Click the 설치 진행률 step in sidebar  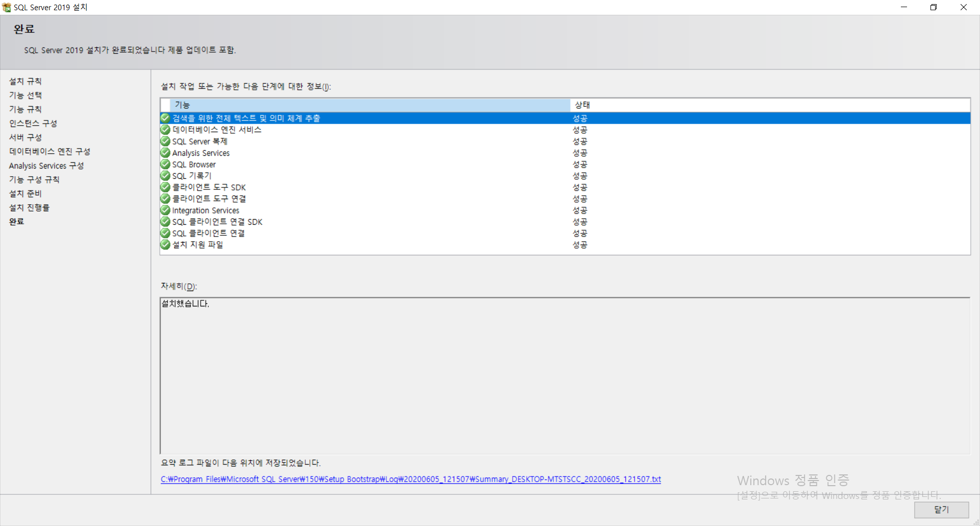point(29,207)
